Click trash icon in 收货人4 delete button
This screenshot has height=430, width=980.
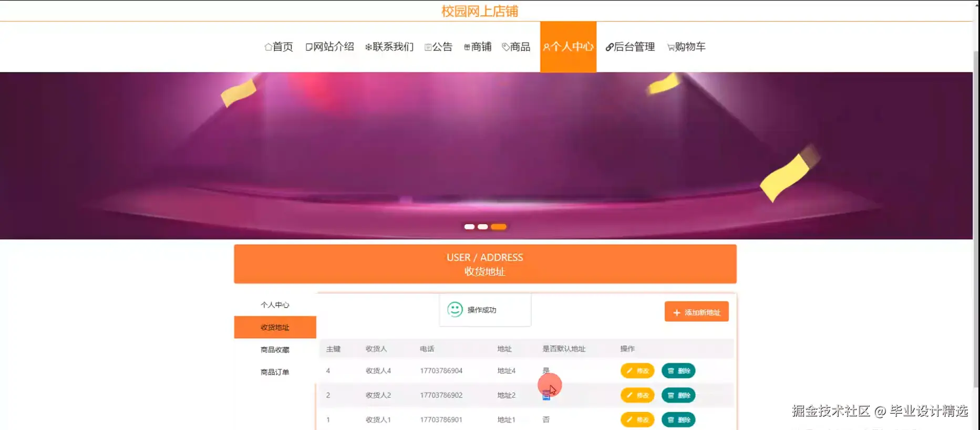pos(670,371)
